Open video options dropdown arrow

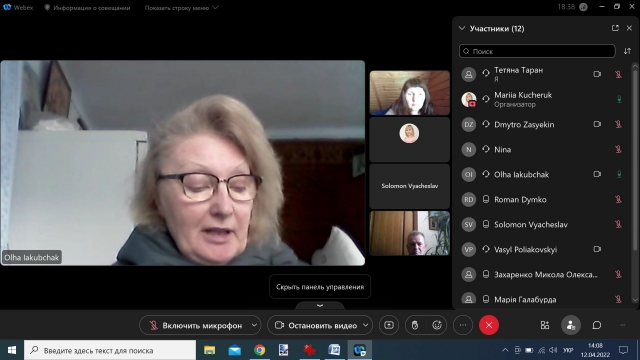coord(366,325)
